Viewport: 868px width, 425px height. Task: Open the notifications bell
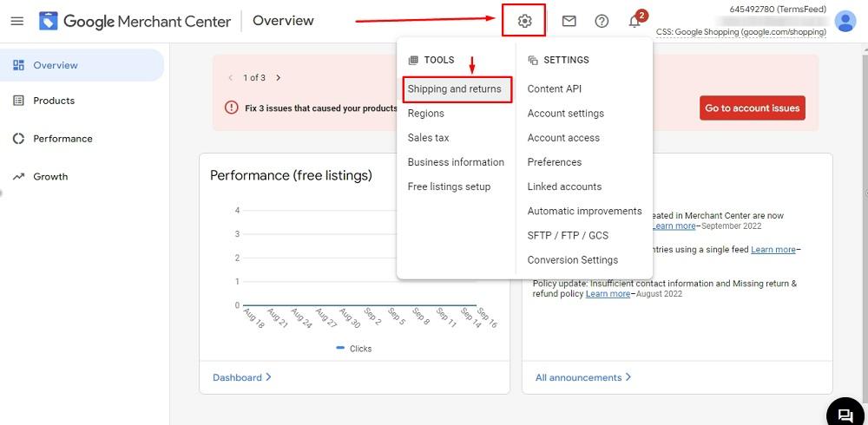(635, 21)
